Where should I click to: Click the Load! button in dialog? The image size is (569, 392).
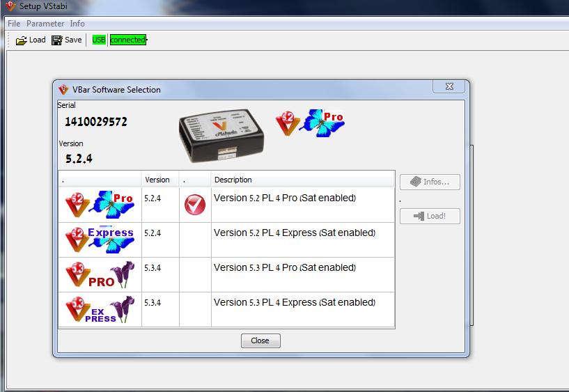430,216
